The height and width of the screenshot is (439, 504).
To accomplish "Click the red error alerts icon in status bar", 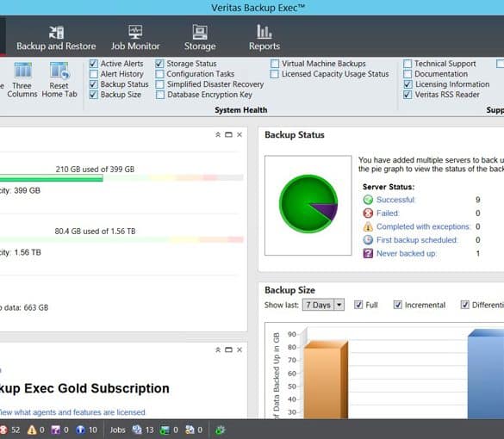I will (3, 430).
